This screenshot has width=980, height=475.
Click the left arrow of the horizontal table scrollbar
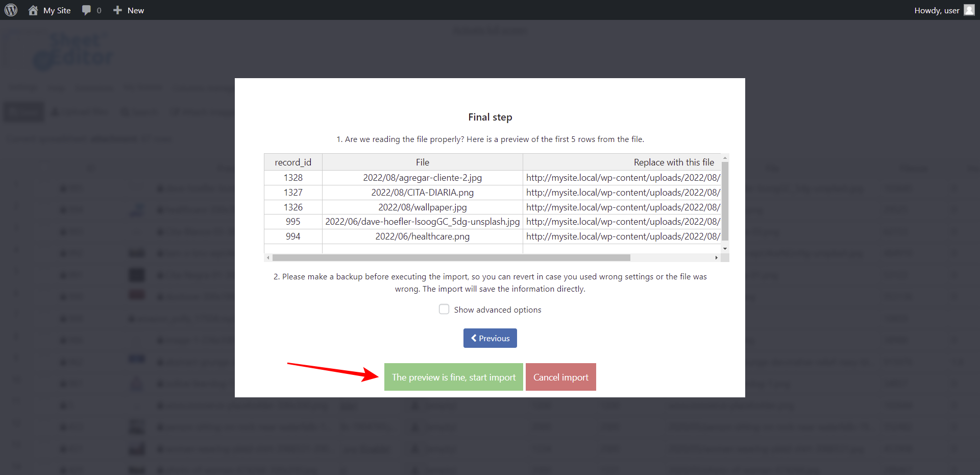[268, 258]
